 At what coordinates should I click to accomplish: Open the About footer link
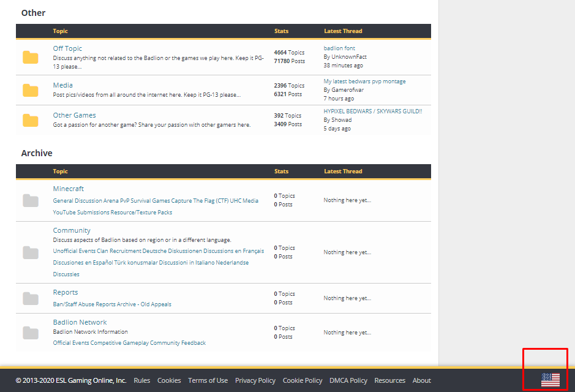[421, 380]
